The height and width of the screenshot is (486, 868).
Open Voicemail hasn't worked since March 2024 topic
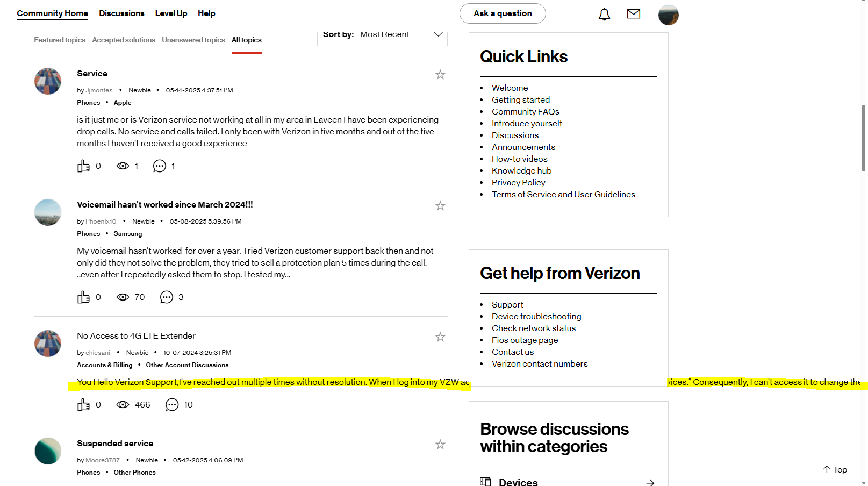[x=165, y=205]
